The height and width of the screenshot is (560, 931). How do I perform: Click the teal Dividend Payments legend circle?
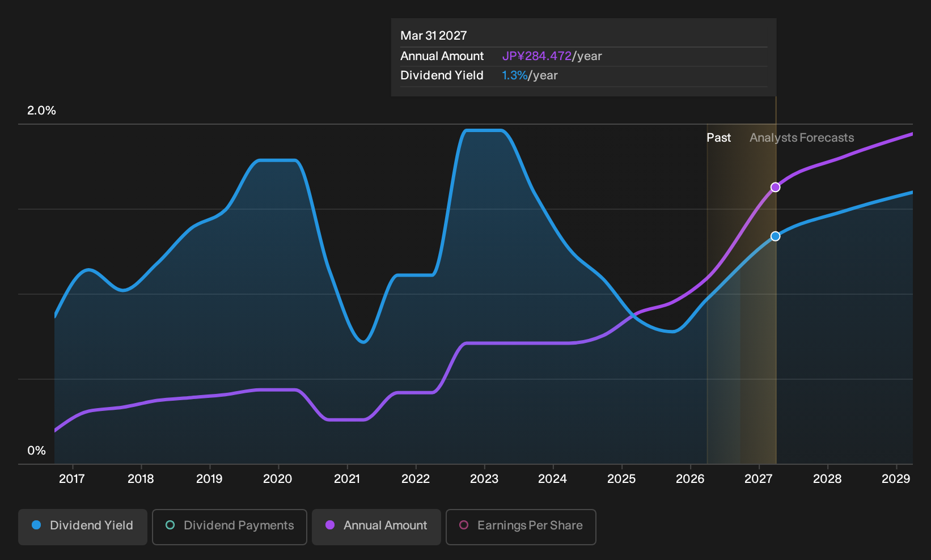pyautogui.click(x=170, y=525)
